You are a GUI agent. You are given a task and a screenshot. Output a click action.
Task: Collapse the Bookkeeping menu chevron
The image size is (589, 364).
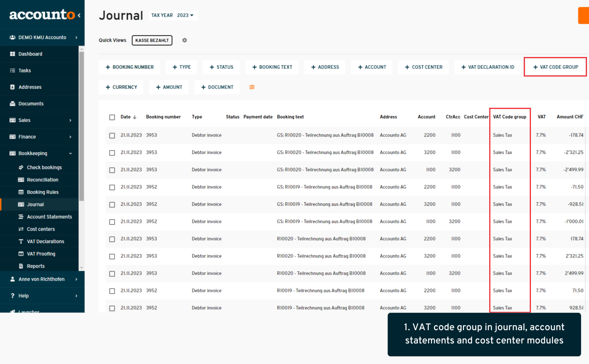point(71,153)
